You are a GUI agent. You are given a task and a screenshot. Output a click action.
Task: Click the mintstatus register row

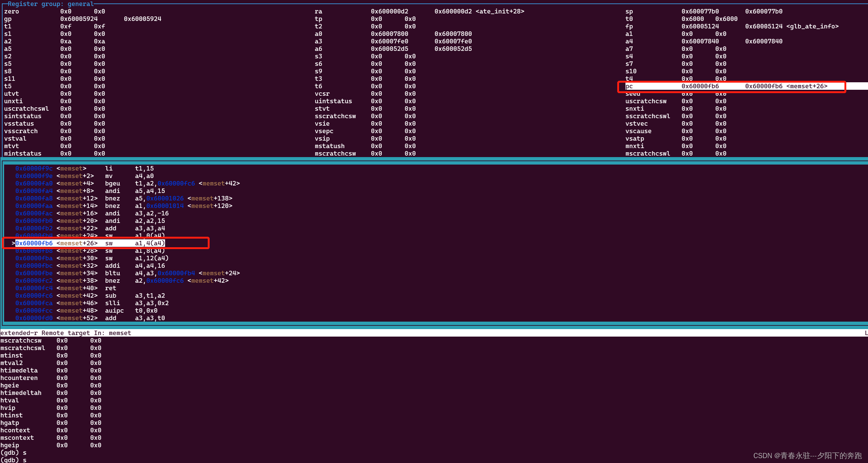pos(23,154)
